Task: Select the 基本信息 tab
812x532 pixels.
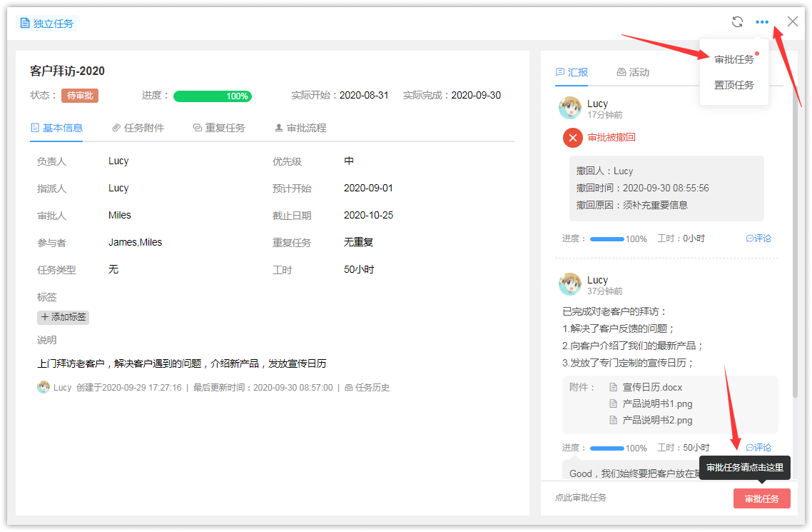Action: 57,128
